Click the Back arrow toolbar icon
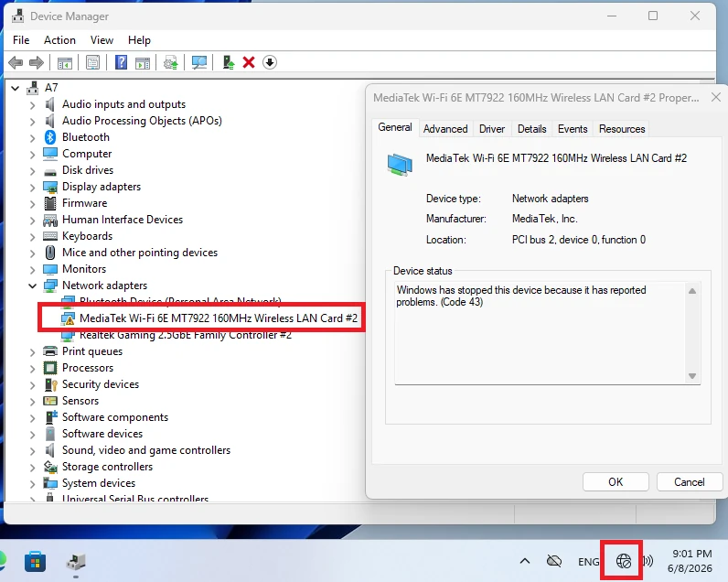728x582 pixels. pos(16,62)
